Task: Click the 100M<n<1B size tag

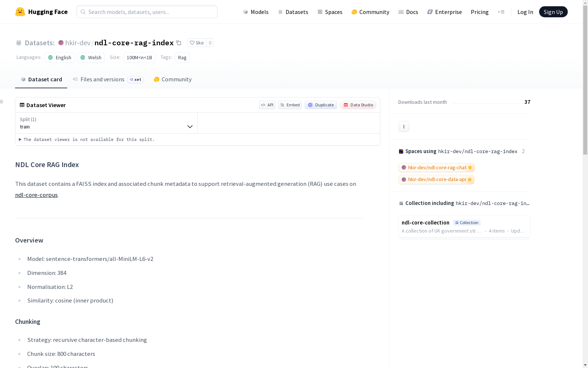Action: point(139,57)
